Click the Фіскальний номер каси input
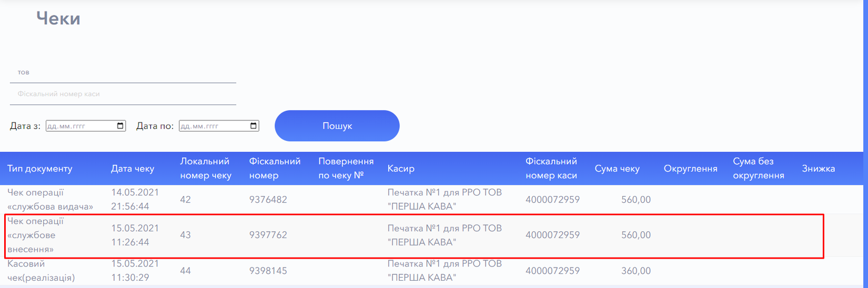This screenshot has height=288, width=868. (x=123, y=94)
